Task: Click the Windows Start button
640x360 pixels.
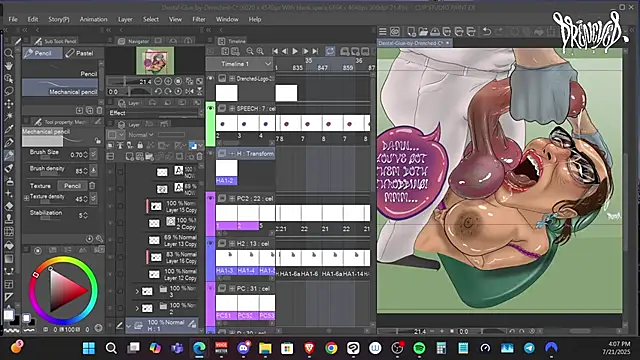Action: [89, 348]
